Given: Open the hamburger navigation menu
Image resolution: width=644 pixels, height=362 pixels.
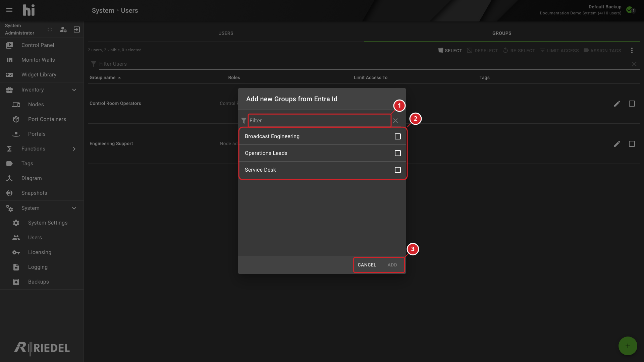Looking at the screenshot, I should point(9,10).
